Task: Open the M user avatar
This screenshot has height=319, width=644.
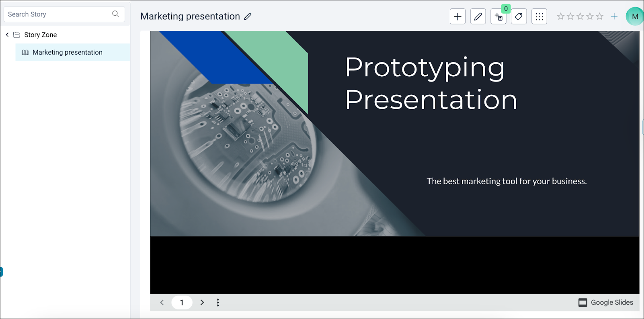Action: click(x=635, y=16)
